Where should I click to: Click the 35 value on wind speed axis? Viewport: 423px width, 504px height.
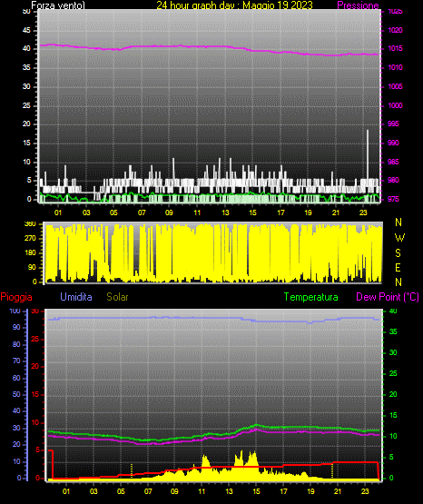26,67
